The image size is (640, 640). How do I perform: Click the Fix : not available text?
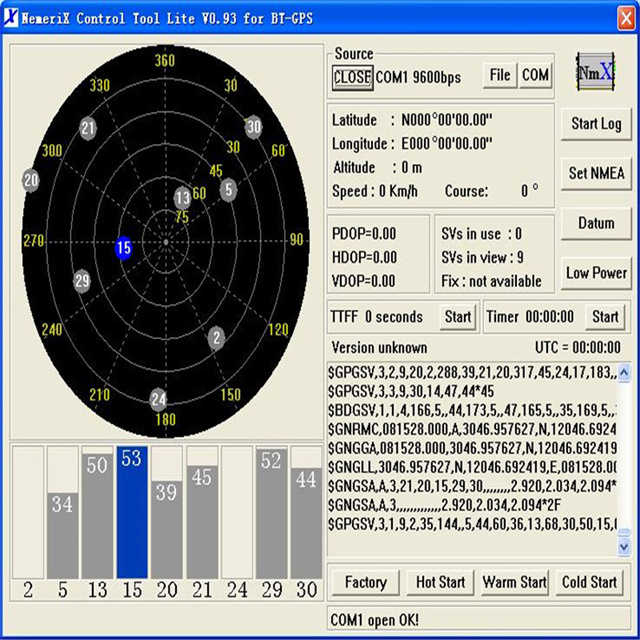[x=491, y=281]
